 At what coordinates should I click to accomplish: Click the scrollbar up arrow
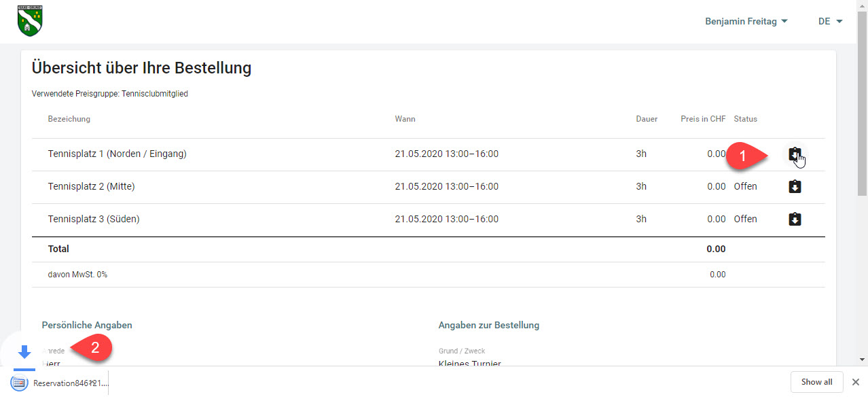862,5
